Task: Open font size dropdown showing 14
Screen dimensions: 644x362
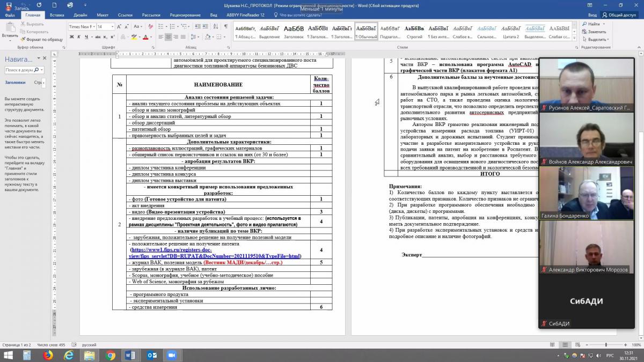Action: [113, 26]
